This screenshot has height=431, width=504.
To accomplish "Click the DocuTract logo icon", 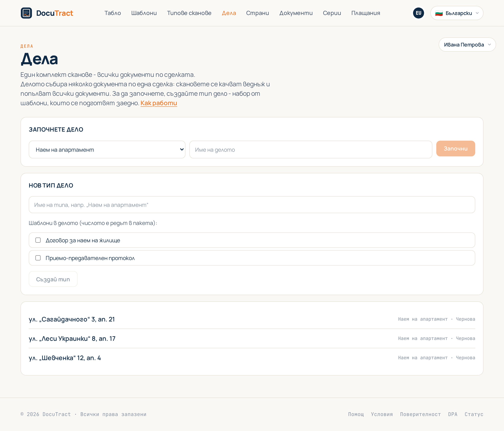I will 26,13.
